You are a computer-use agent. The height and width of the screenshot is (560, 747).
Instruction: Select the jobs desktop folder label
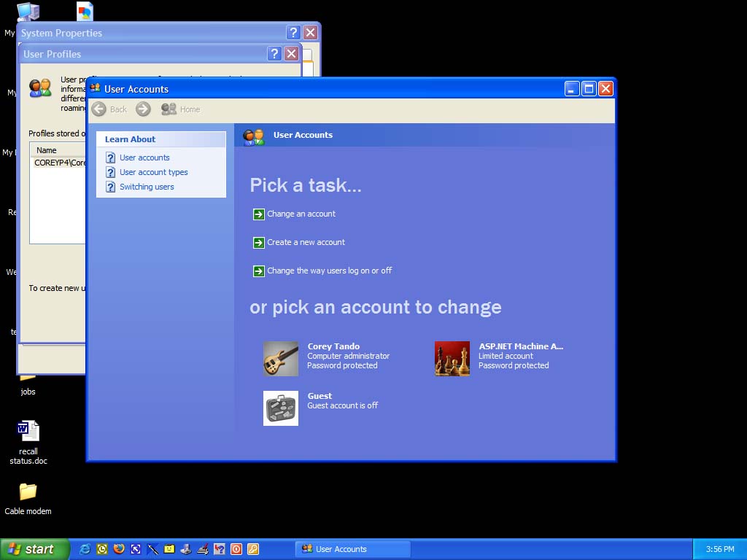(x=28, y=392)
